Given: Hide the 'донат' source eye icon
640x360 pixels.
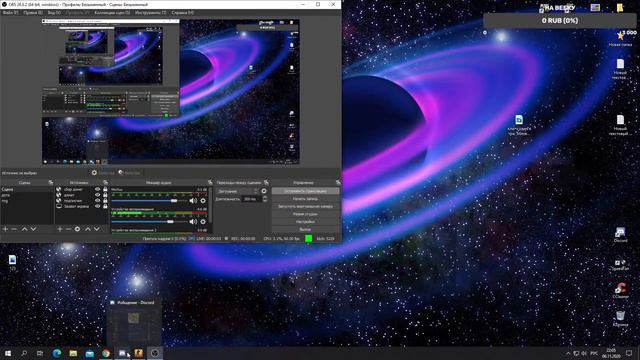Looking at the screenshot, I should 97,195.
